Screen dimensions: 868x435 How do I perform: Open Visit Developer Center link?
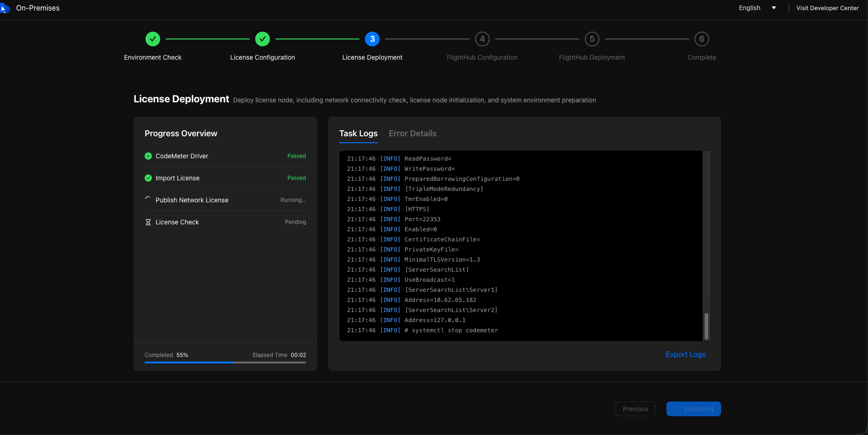point(828,8)
